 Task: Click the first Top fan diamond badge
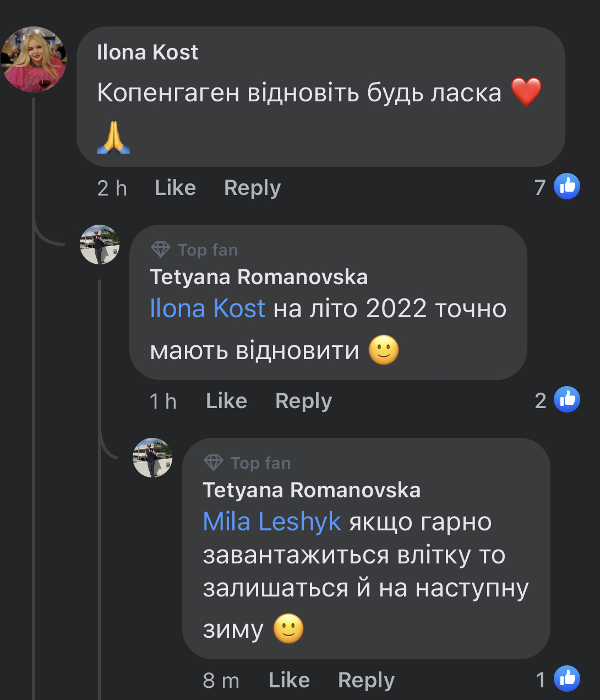click(x=161, y=249)
